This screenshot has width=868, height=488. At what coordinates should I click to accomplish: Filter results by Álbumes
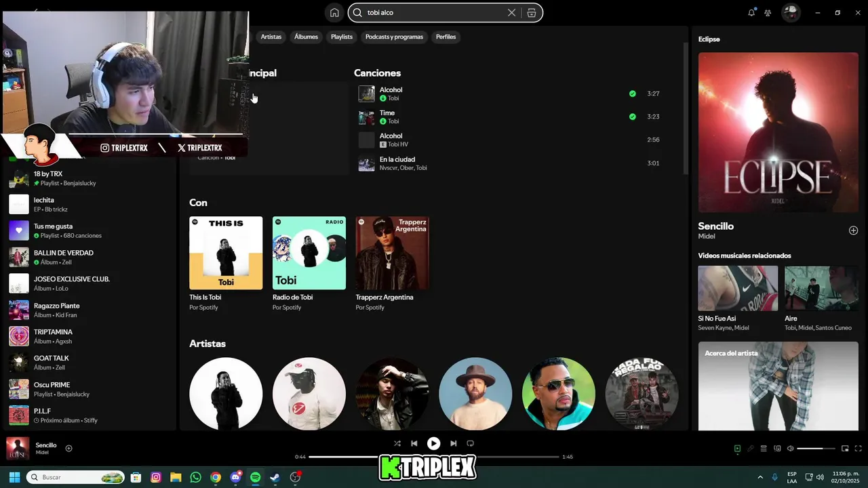tap(306, 37)
